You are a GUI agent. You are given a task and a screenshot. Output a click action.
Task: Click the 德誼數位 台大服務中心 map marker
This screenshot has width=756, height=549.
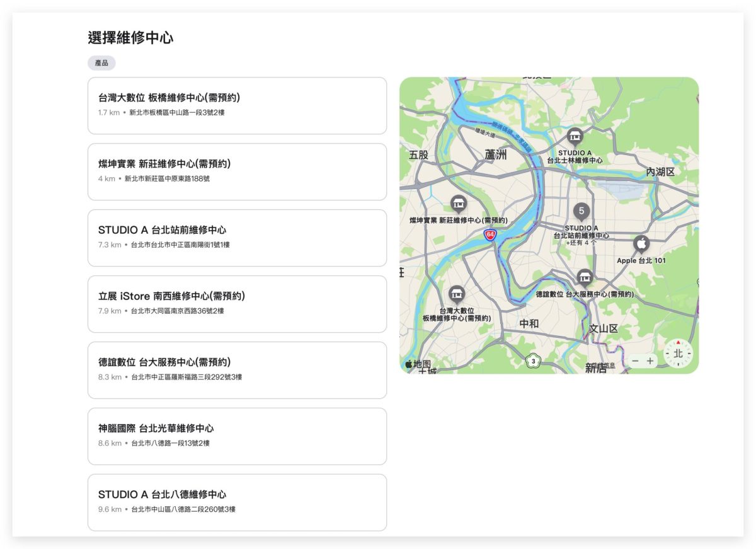tap(584, 276)
